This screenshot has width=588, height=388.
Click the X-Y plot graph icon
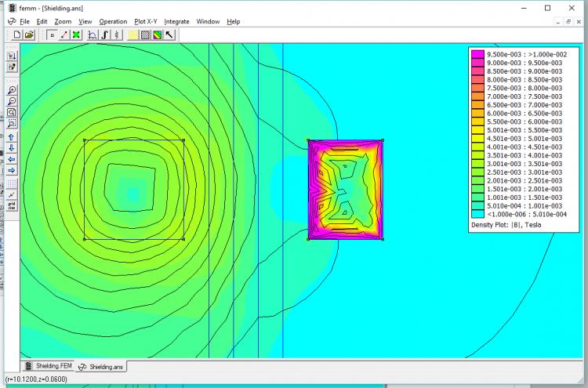coord(93,34)
